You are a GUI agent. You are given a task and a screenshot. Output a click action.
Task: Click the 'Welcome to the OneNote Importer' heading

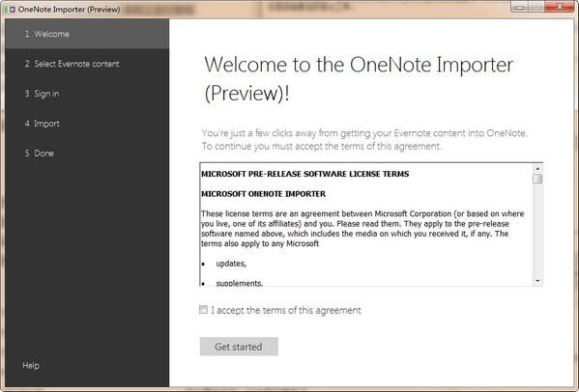tap(359, 79)
